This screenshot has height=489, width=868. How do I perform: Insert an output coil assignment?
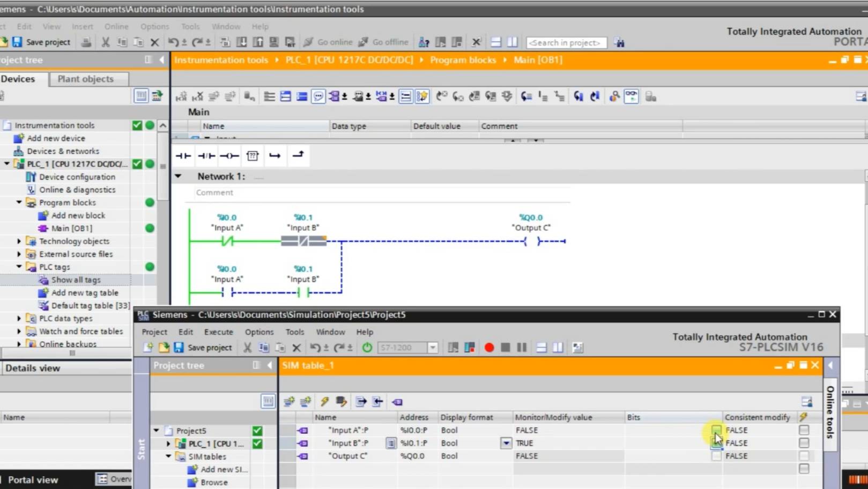coord(229,155)
